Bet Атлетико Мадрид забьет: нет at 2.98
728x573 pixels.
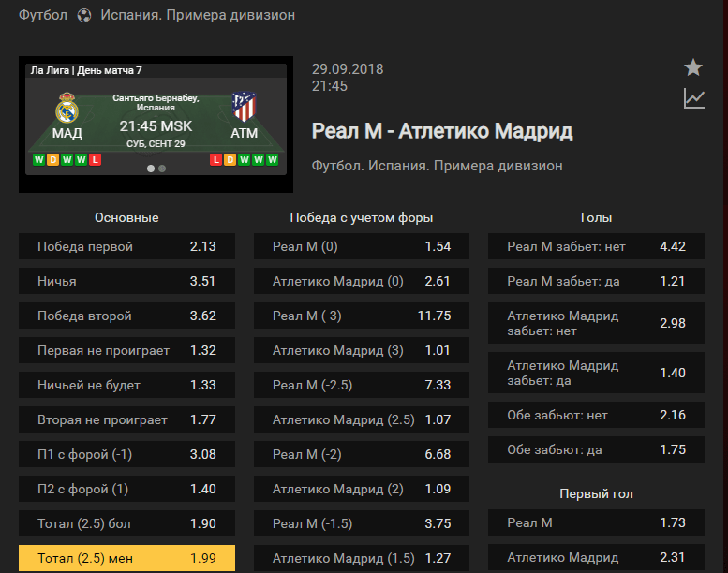[x=596, y=323]
